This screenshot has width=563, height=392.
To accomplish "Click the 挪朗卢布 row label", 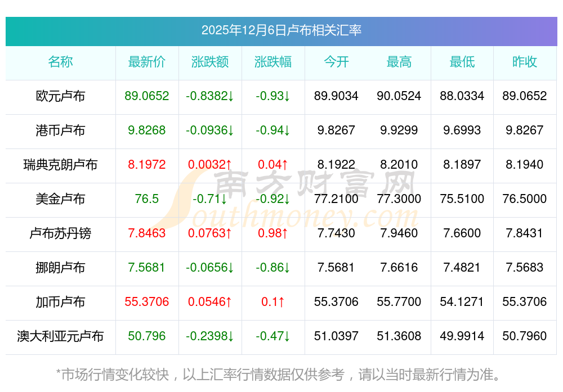I will click(60, 268).
